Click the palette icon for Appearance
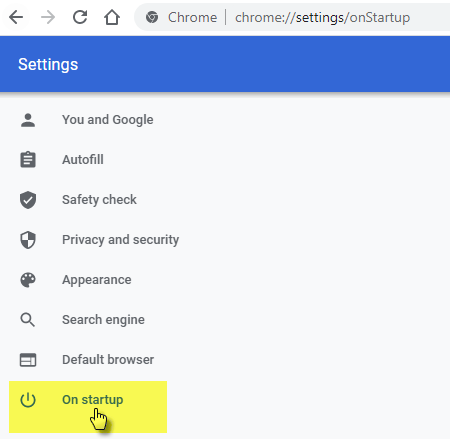This screenshot has width=450, height=439. point(28,280)
